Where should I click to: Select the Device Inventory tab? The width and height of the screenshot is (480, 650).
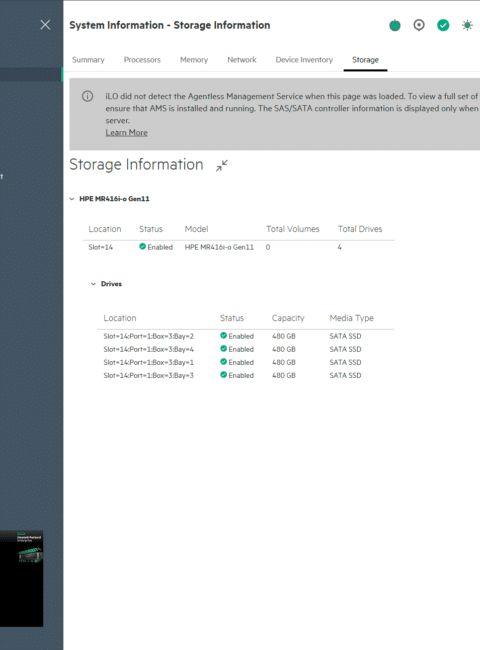pos(304,60)
